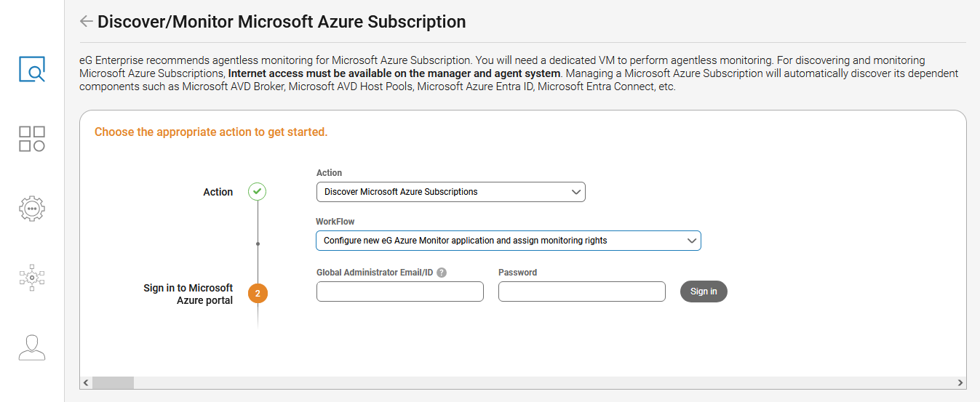Click into the Password field
Screen dimensions: 980x402
click(x=581, y=292)
